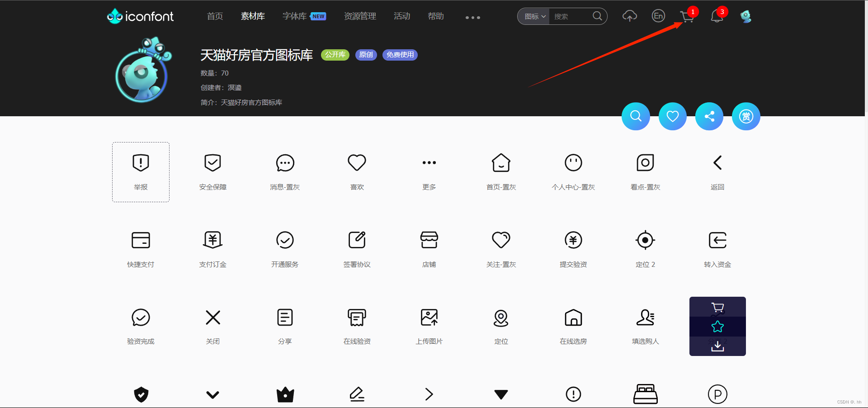Open the 活动 menu

coord(402,16)
